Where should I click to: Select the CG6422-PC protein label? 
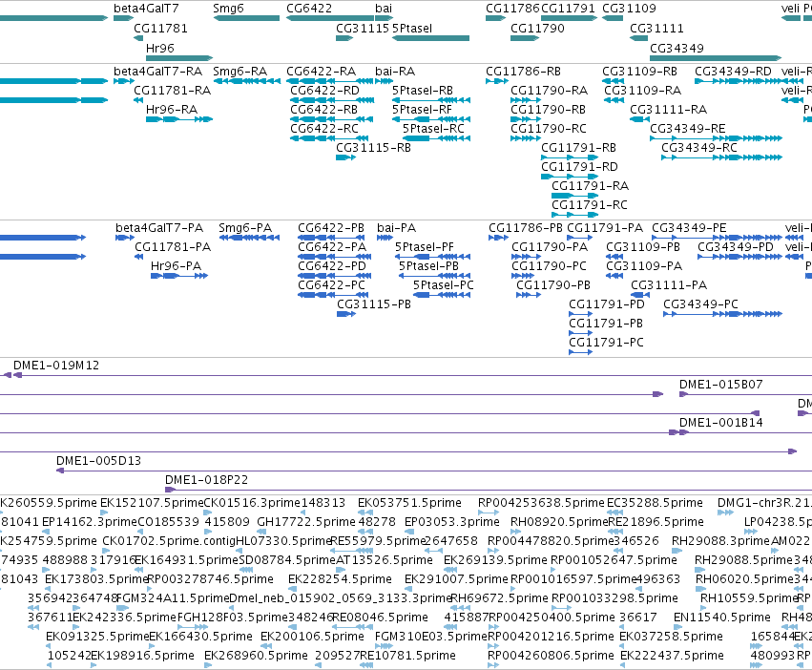331,285
